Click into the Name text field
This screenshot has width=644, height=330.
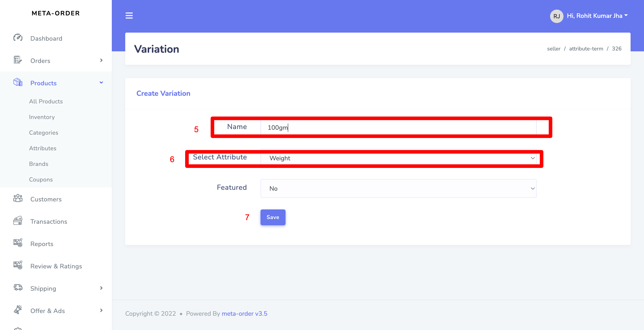(398, 127)
